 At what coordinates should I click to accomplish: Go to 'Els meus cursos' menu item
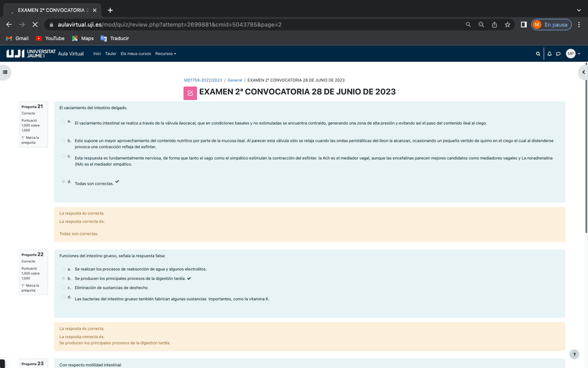coord(136,53)
